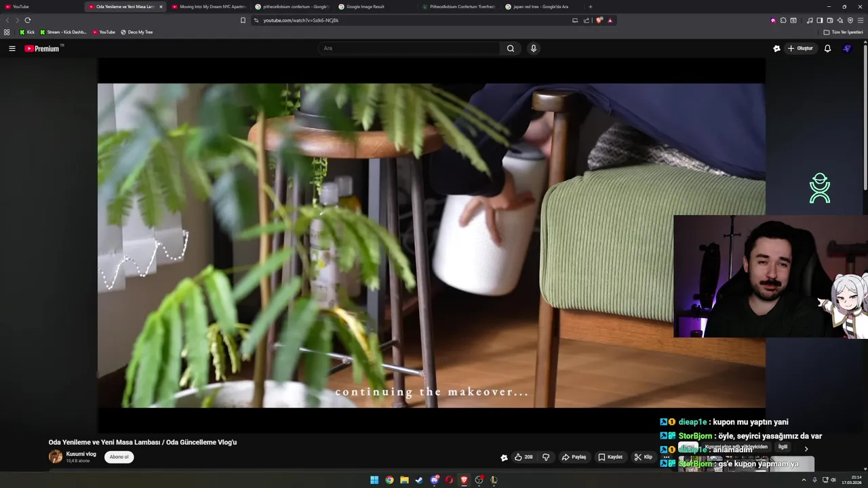The height and width of the screenshot is (488, 868).
Task: Open Brave Rewards triangle icon
Action: [x=610, y=20]
